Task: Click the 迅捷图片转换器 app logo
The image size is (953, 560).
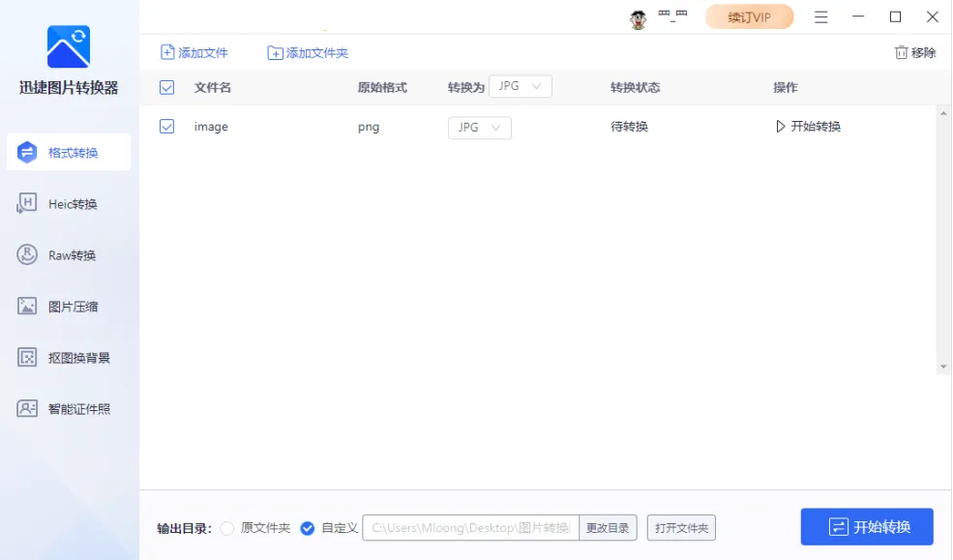Action: click(68, 46)
